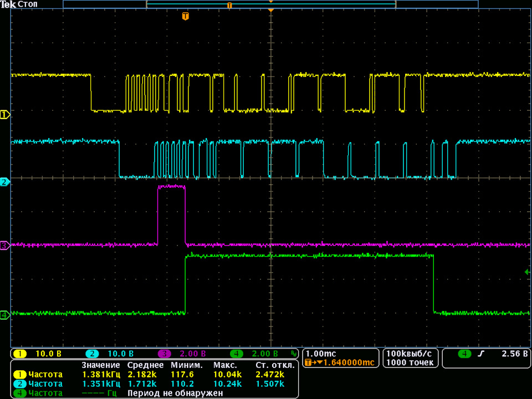Image resolution: width=532 pixels, height=399 pixels.
Task: Click the small orange T icon beside the delay readout
Action: (x=308, y=362)
